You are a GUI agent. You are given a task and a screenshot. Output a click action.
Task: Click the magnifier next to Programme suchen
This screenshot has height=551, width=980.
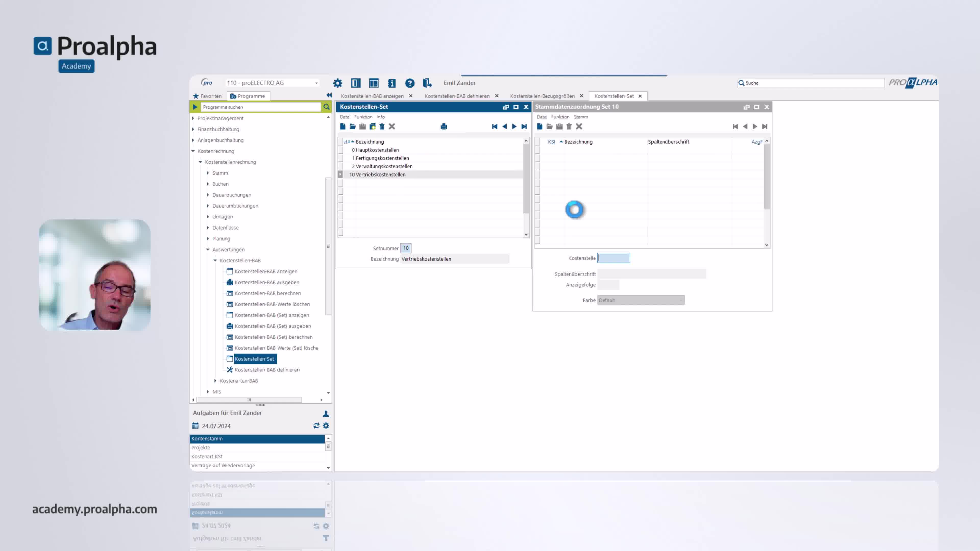326,107
